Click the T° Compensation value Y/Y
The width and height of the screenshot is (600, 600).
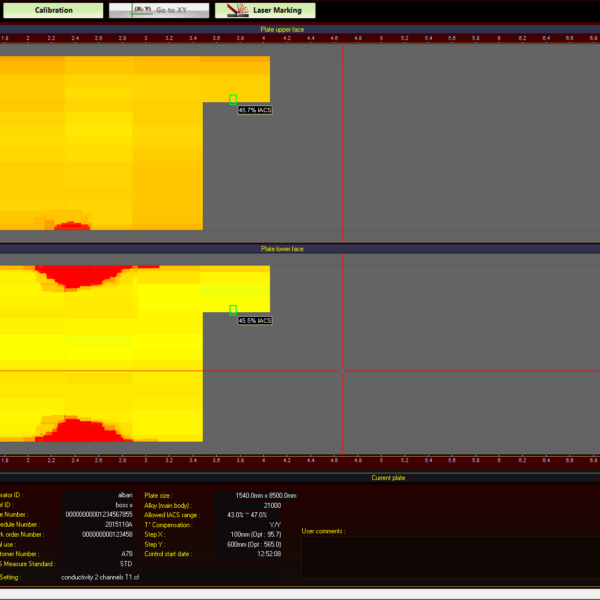[248, 525]
